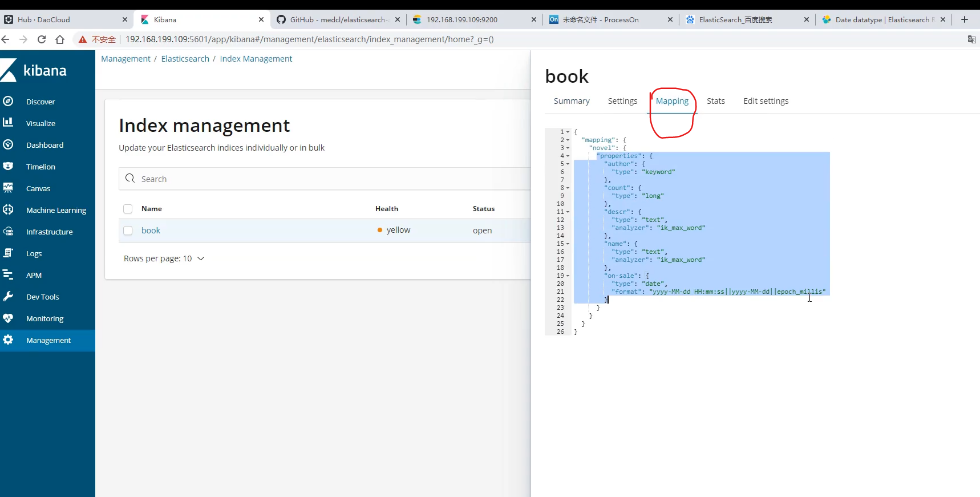The height and width of the screenshot is (497, 980).
Task: Reload the page with the browser refresh icon
Action: [42, 39]
